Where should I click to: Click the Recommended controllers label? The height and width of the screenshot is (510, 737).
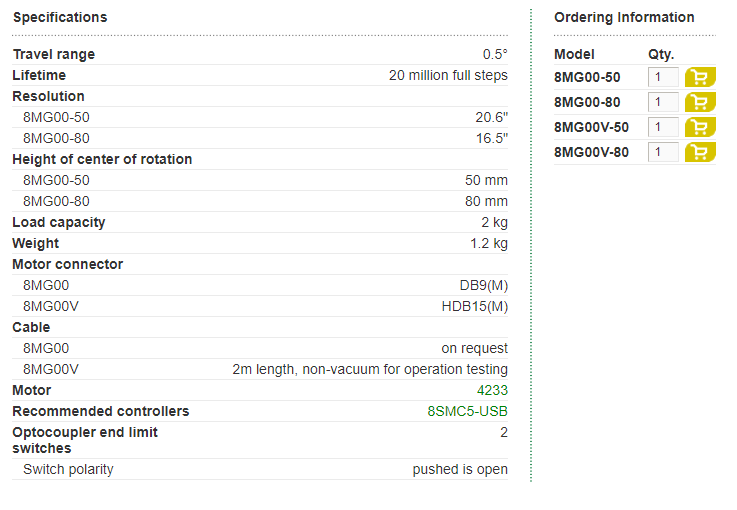tap(101, 411)
